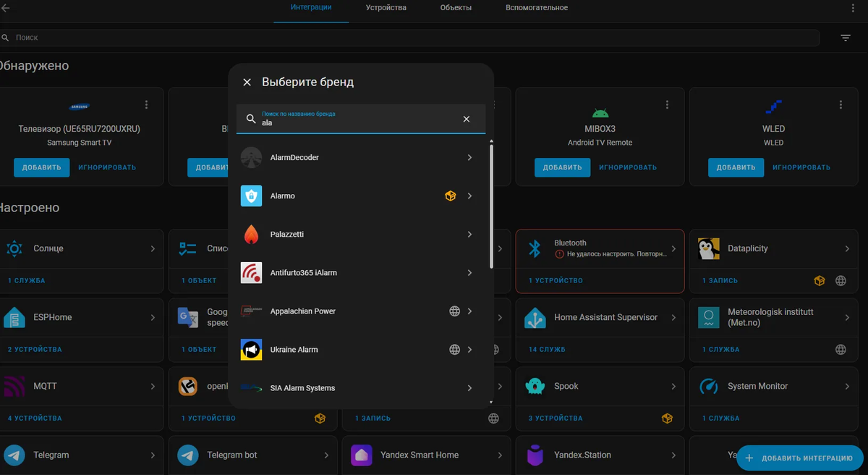Click the Android TV Remote logo
Image resolution: width=868 pixels, height=475 pixels.
coord(600,112)
